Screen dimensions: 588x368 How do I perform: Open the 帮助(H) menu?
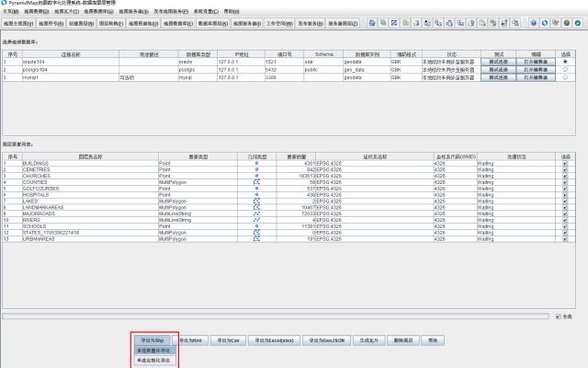point(232,12)
